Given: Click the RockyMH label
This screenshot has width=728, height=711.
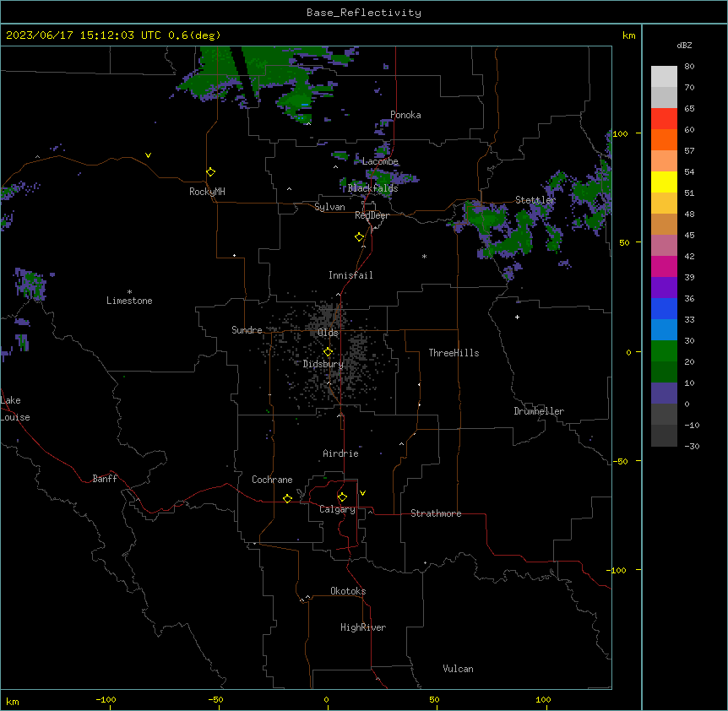Looking at the screenshot, I should [207, 192].
